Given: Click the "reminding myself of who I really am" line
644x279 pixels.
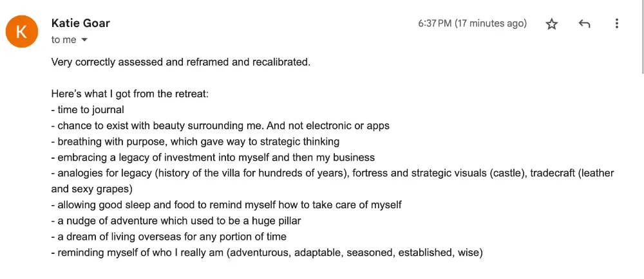Looking at the screenshot, I should (x=267, y=253).
